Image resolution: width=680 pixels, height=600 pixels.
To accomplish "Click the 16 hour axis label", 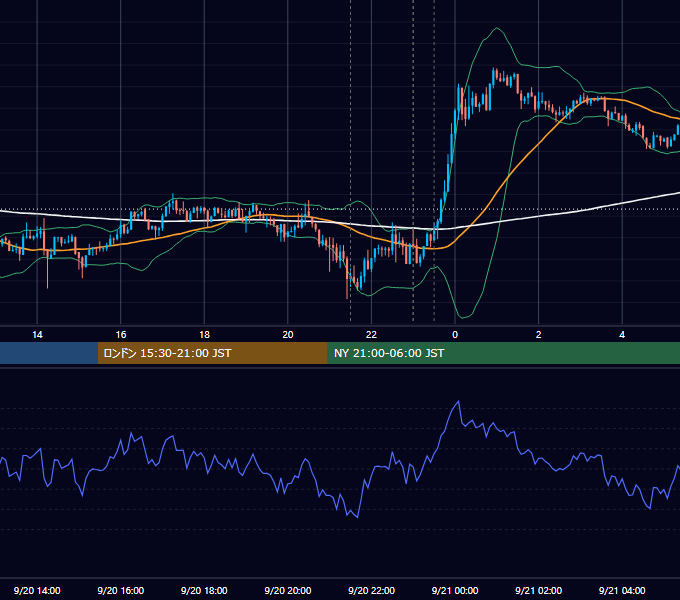I will pyautogui.click(x=121, y=335).
